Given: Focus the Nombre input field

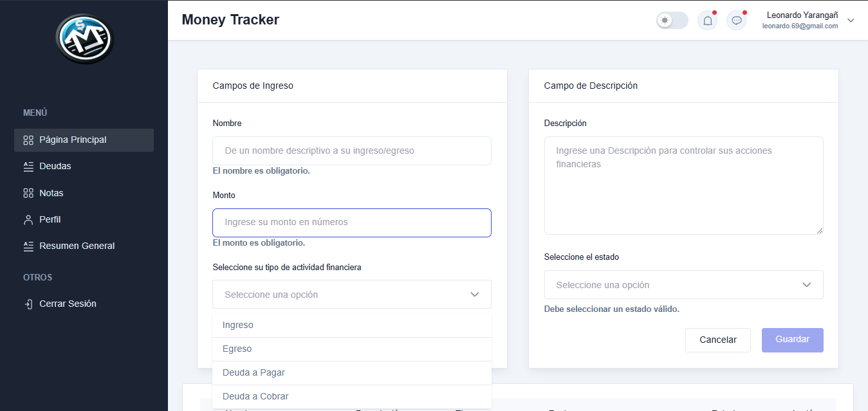Looking at the screenshot, I should (352, 151).
